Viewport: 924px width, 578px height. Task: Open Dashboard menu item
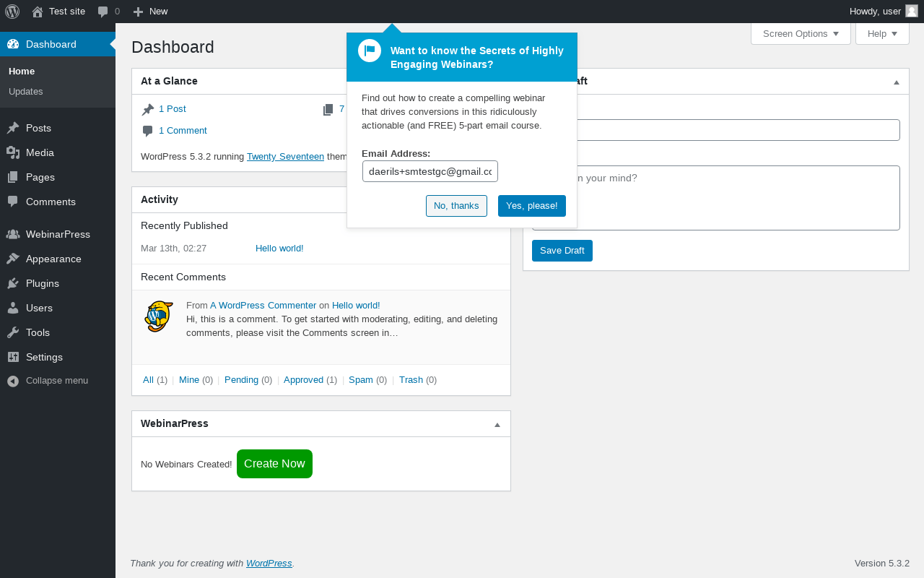click(58, 44)
